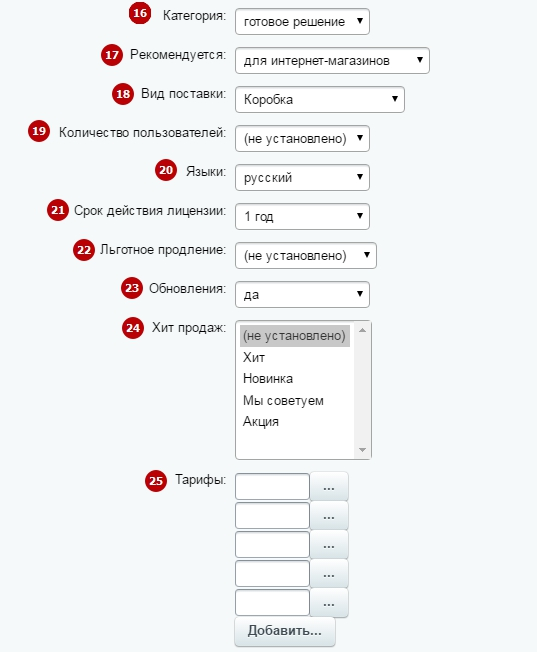Open the Вид поставки dropdown

click(x=320, y=99)
